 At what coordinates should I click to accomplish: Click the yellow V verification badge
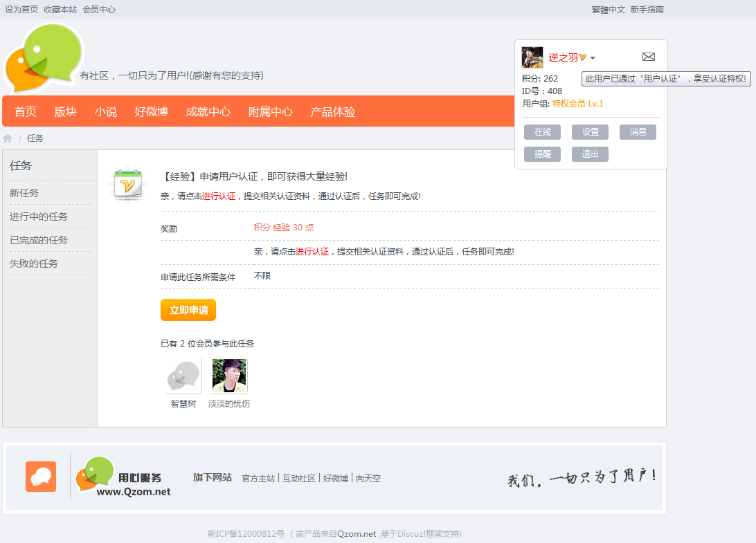coord(583,57)
